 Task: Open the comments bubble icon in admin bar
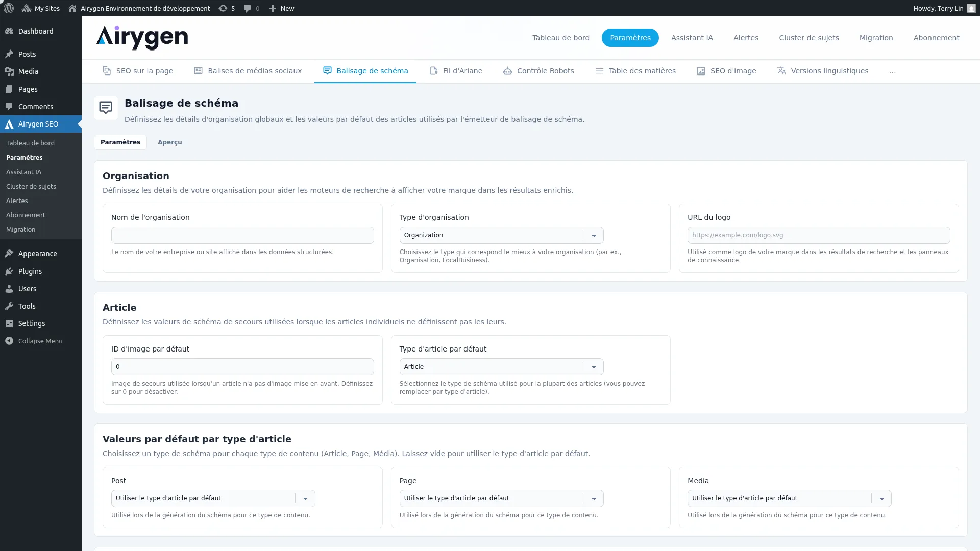[x=247, y=8]
